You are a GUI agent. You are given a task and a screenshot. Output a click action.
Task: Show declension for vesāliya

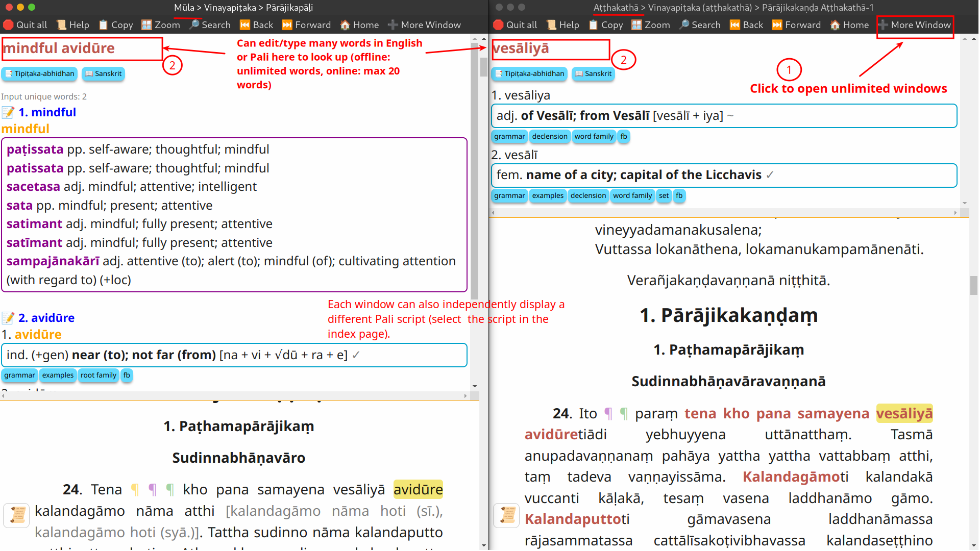click(x=550, y=136)
